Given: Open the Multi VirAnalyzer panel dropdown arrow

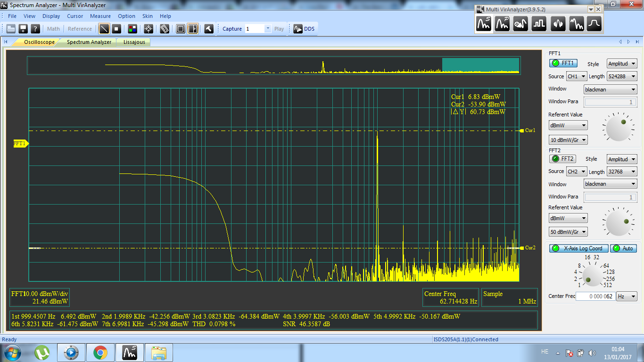Looking at the screenshot, I should point(590,9).
